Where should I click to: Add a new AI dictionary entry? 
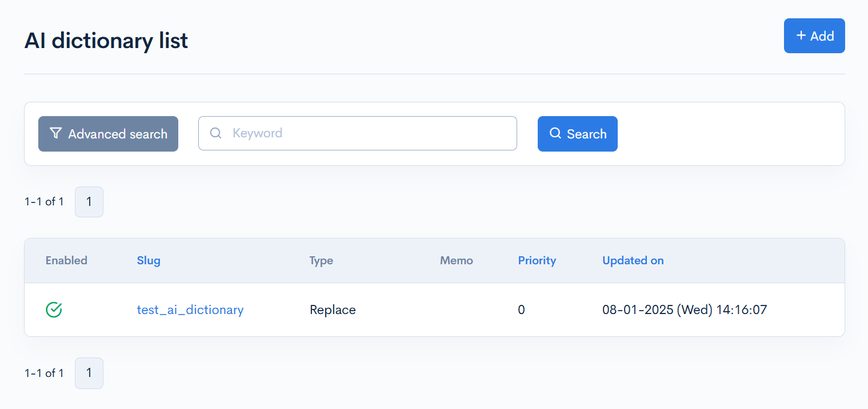814,36
